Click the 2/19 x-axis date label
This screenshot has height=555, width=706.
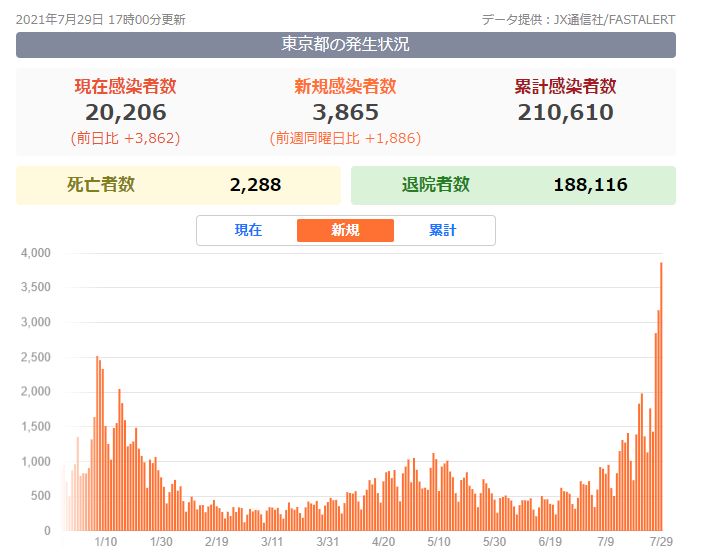coord(217,541)
